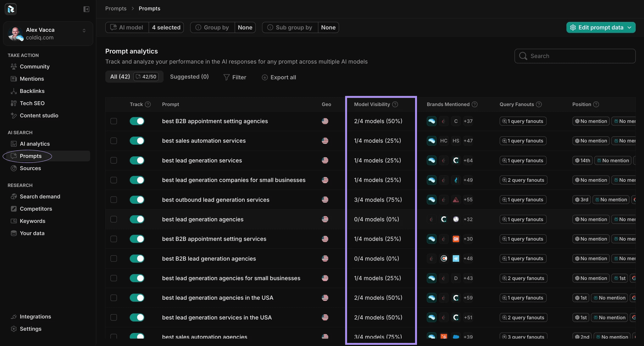The image size is (644, 346).
Task: Select checkbox for best lead generation services
Action: click(x=114, y=160)
